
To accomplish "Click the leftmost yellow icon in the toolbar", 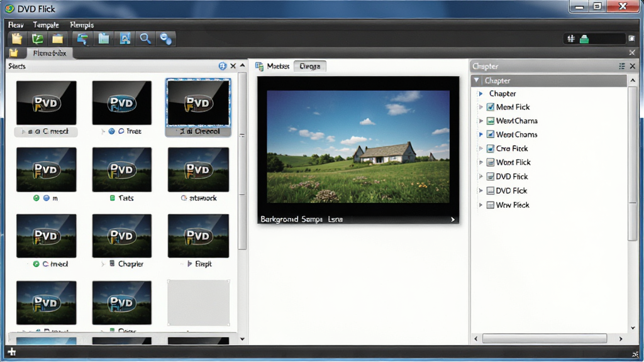I will pos(17,38).
